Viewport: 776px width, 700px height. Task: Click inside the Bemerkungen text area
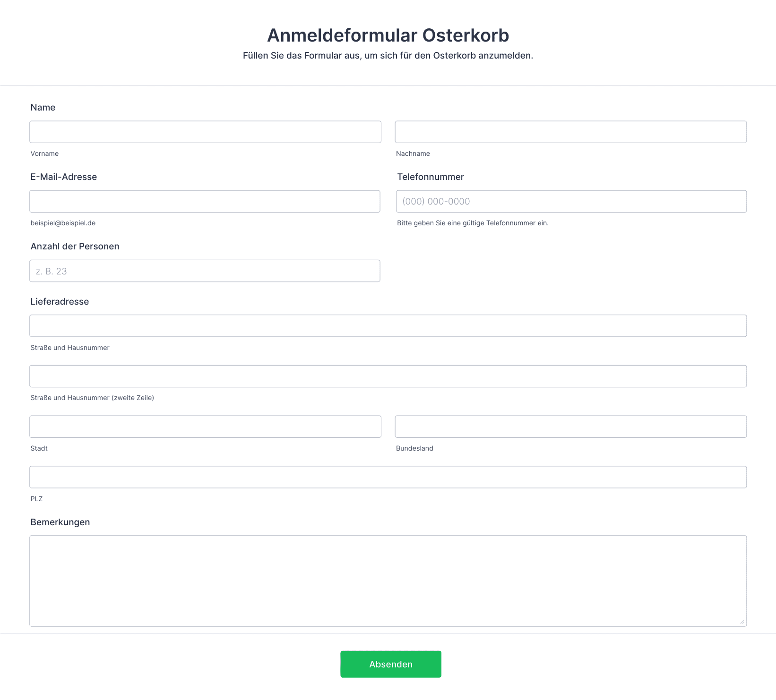[x=388, y=580]
